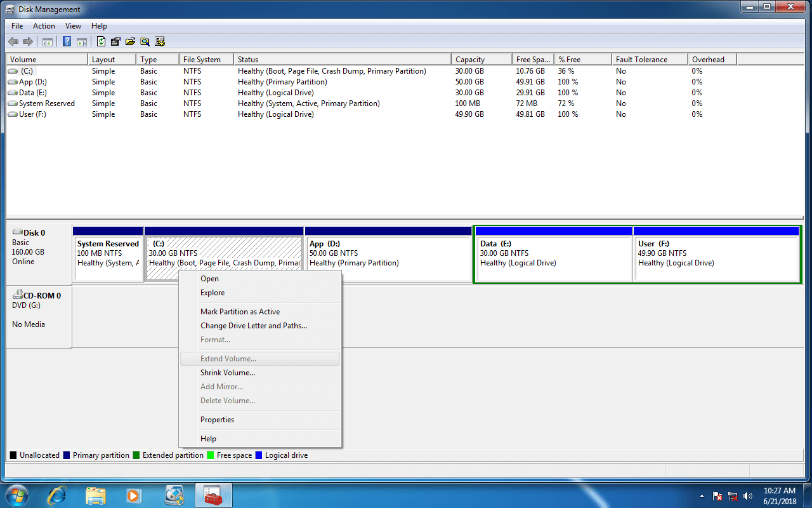Choose Shrink Volume from the context menu
The width and height of the screenshot is (812, 508).
click(x=227, y=373)
